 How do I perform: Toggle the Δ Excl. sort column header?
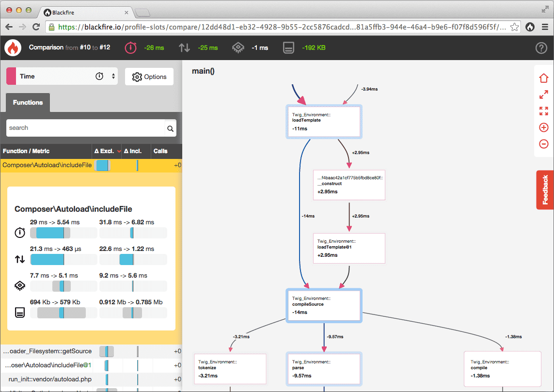106,151
